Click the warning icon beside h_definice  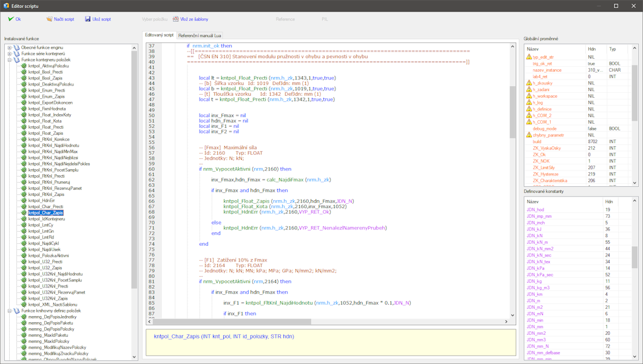click(529, 109)
